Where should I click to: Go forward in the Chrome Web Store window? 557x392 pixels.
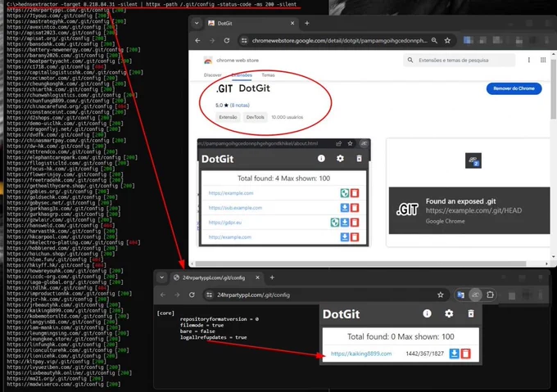pyautogui.click(x=212, y=41)
